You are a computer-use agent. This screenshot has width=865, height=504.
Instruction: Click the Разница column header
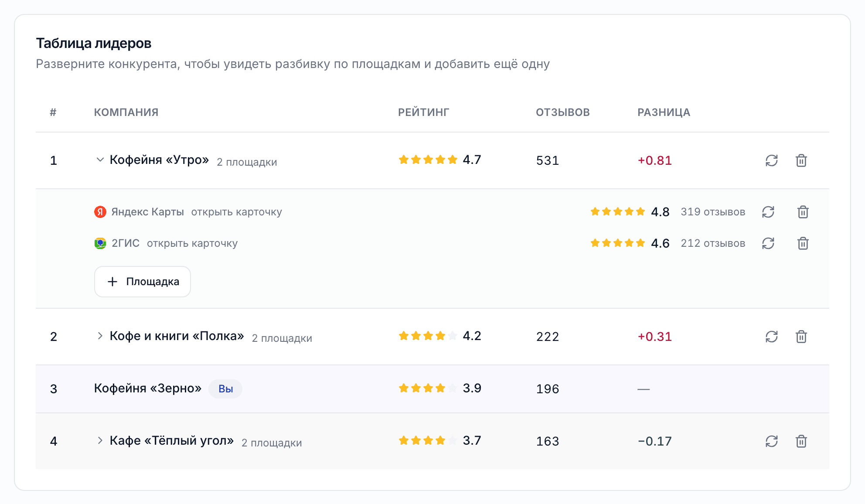point(664,112)
